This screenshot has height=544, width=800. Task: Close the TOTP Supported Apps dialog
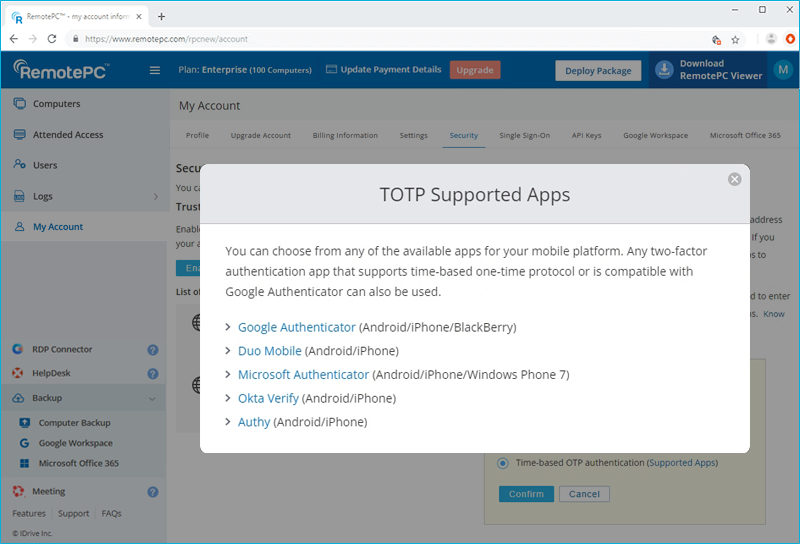[x=734, y=179]
